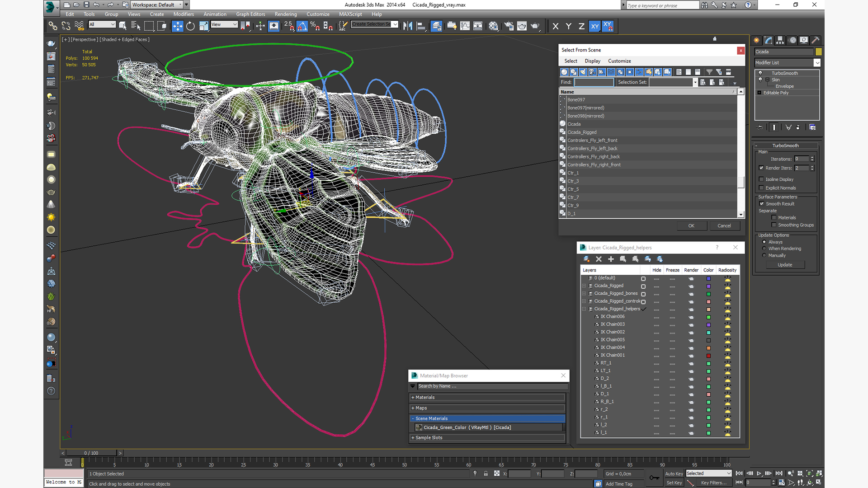This screenshot has height=488, width=868.
Task: Select the Link tool in the main toolbar
Action: pos(53,26)
